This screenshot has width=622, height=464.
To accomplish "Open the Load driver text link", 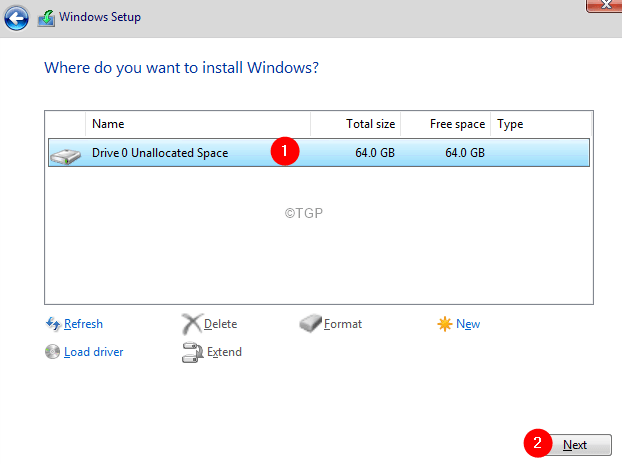I will click(94, 352).
